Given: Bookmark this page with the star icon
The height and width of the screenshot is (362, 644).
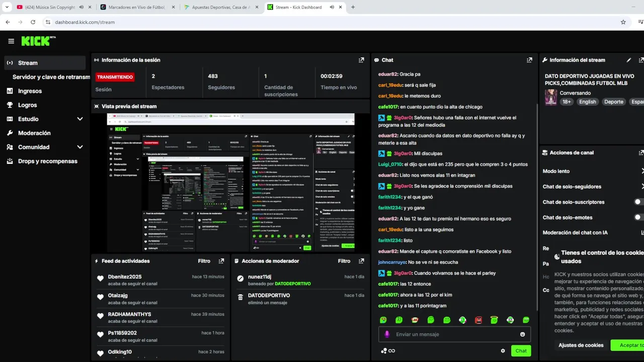Looking at the screenshot, I should click(x=623, y=22).
